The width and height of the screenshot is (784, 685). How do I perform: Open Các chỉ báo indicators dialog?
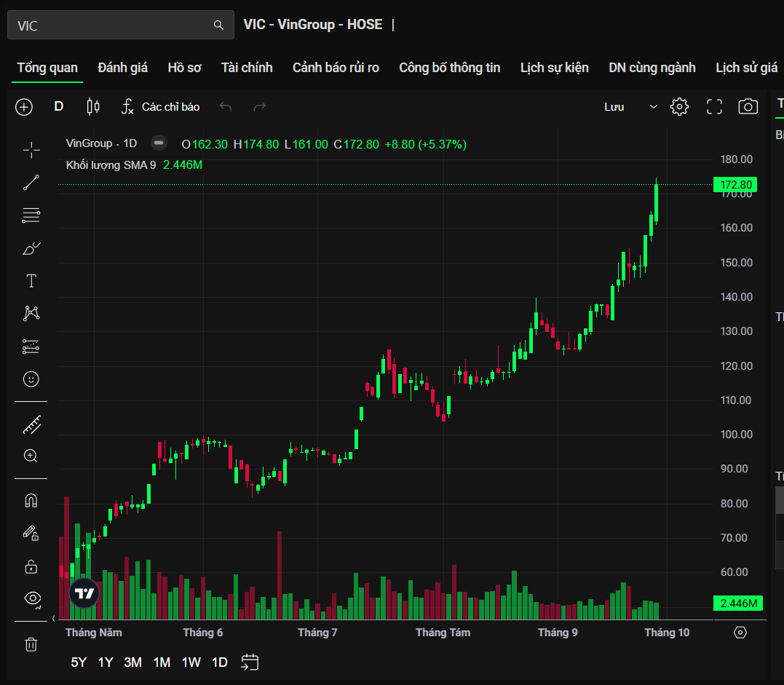160,106
